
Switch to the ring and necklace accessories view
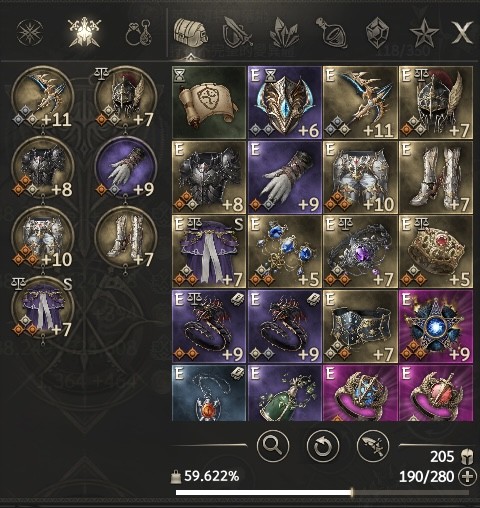click(138, 33)
